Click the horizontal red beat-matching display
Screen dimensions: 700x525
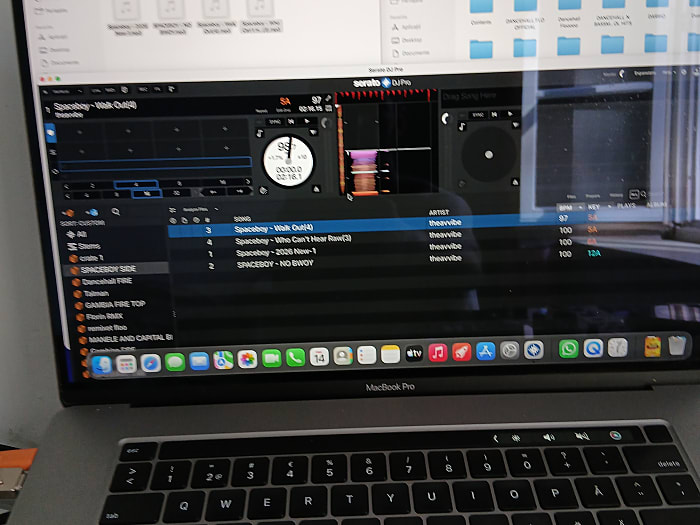pos(385,95)
